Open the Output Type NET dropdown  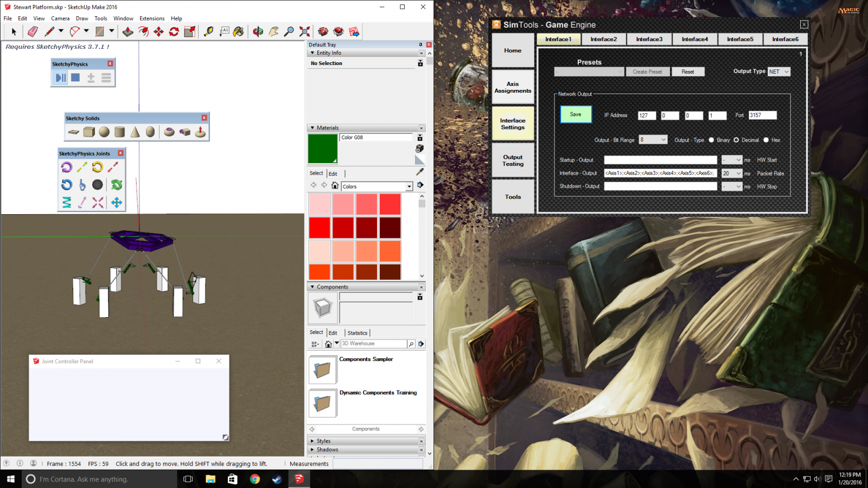point(779,72)
